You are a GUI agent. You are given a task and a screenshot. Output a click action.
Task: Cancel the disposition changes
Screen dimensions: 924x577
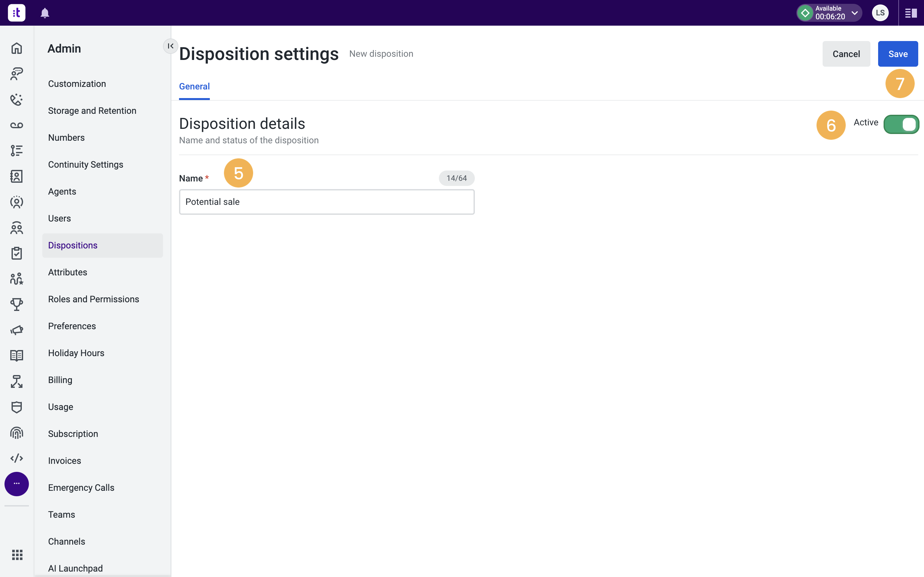pyautogui.click(x=846, y=54)
